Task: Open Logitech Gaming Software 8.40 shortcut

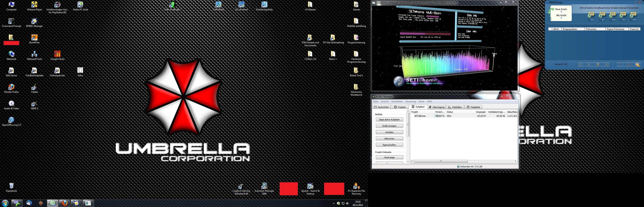Action: click(241, 189)
